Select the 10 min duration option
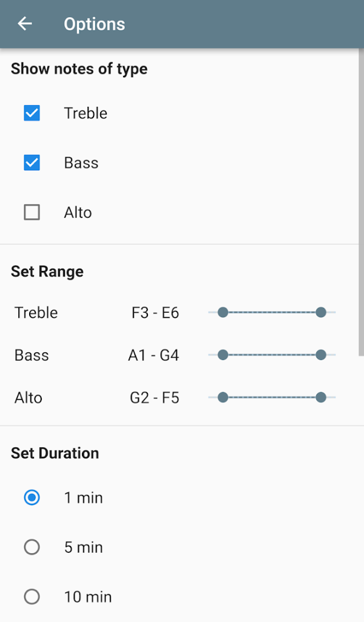Image resolution: width=364 pixels, height=622 pixels. (32, 596)
